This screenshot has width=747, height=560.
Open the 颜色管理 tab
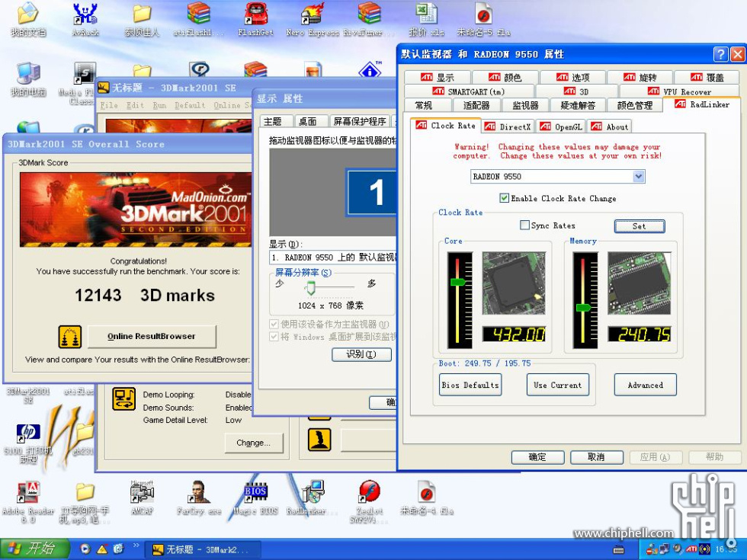click(x=634, y=105)
